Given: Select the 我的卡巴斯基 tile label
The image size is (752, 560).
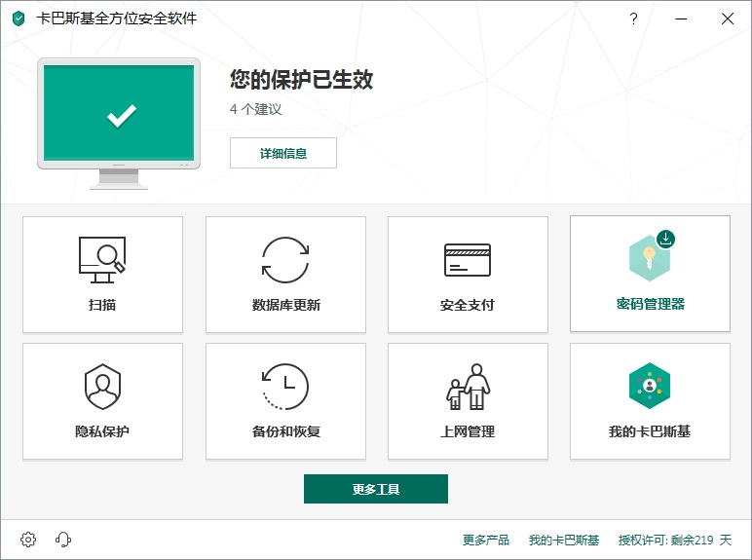Looking at the screenshot, I should [650, 431].
